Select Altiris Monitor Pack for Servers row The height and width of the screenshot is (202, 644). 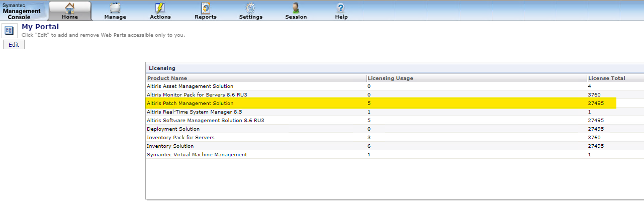395,94
